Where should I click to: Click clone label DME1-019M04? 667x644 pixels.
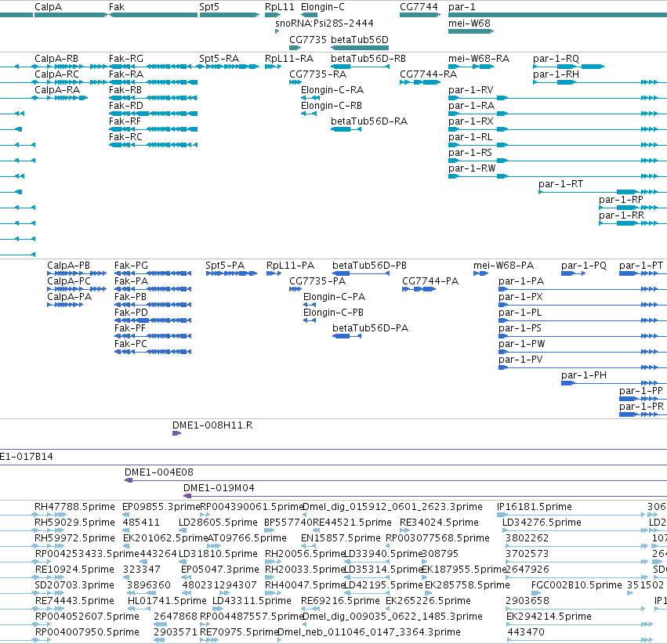point(219,487)
